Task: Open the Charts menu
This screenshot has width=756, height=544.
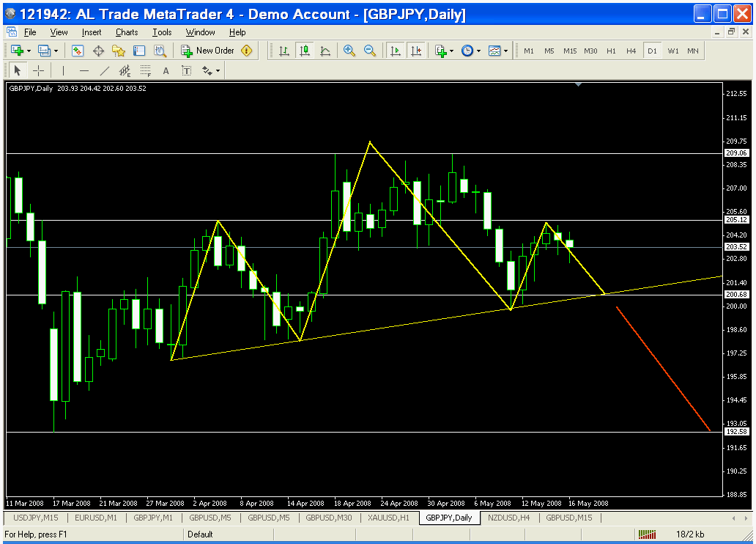Action: [x=127, y=32]
